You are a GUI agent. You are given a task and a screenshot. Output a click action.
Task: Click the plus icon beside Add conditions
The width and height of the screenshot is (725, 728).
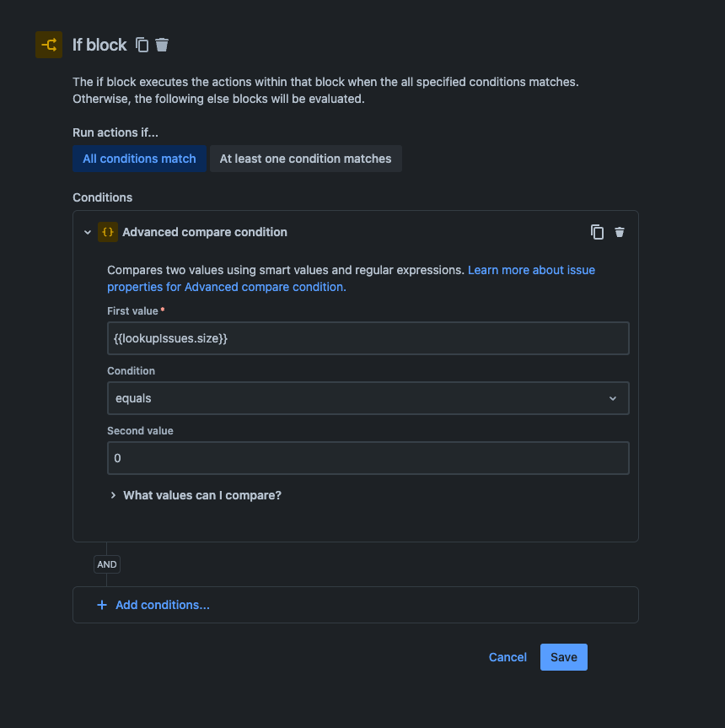point(101,605)
